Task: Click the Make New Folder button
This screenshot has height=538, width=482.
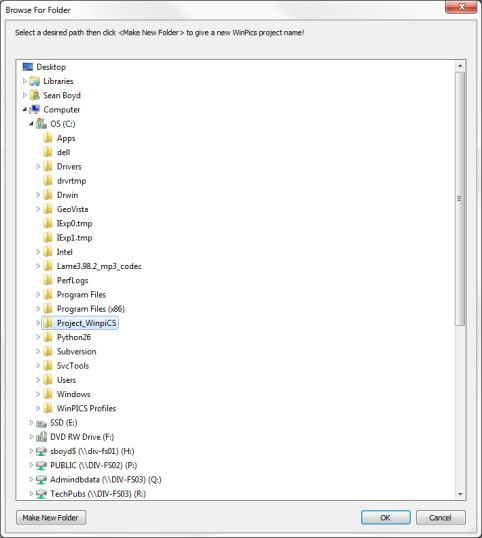Action: (51, 517)
